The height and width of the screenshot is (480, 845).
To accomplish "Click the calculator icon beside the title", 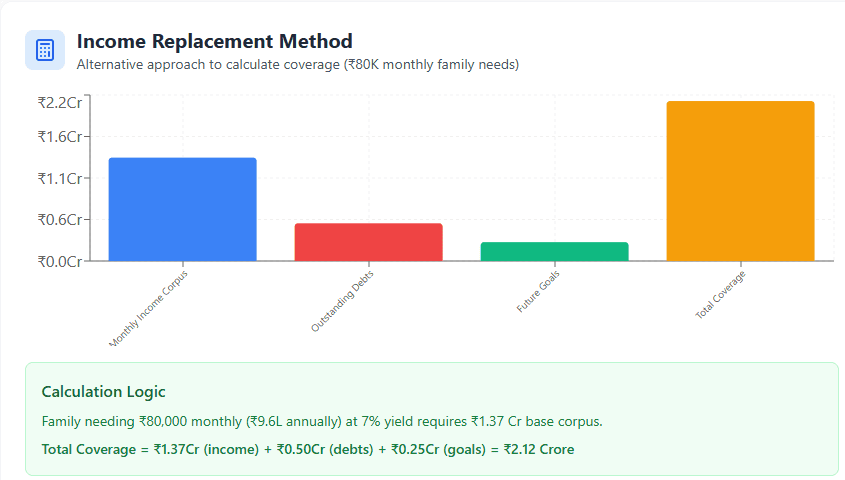I will (x=45, y=50).
